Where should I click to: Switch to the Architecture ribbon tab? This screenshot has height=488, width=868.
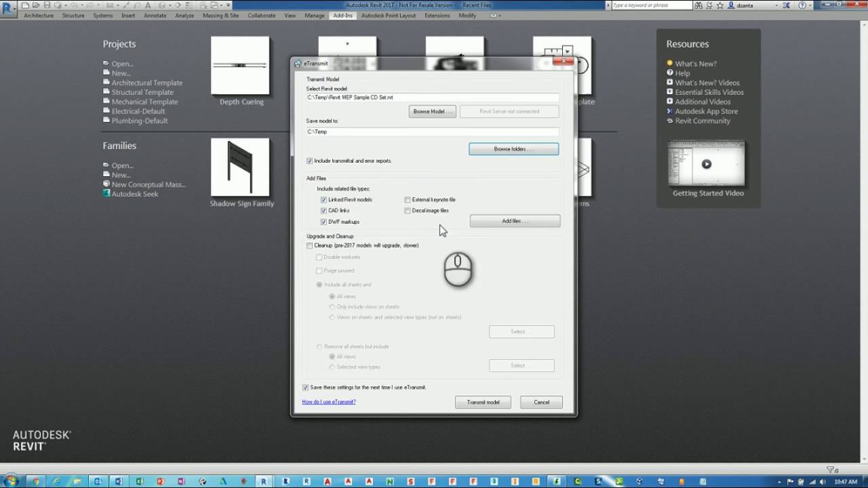[39, 16]
